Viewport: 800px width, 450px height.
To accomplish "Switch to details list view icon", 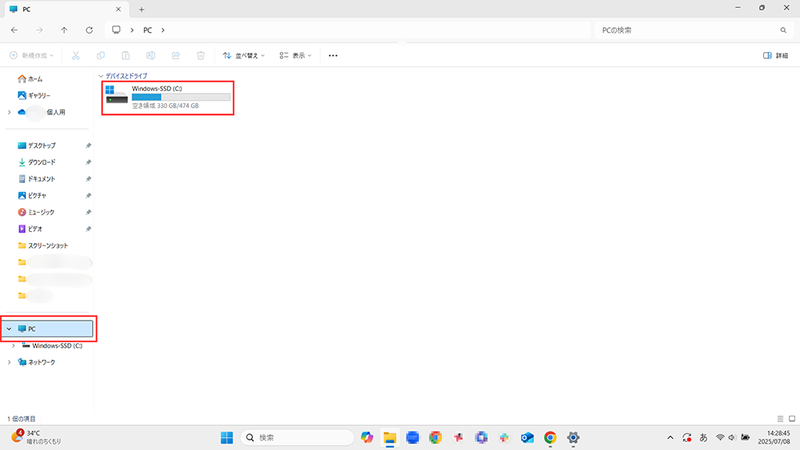I will (780, 419).
